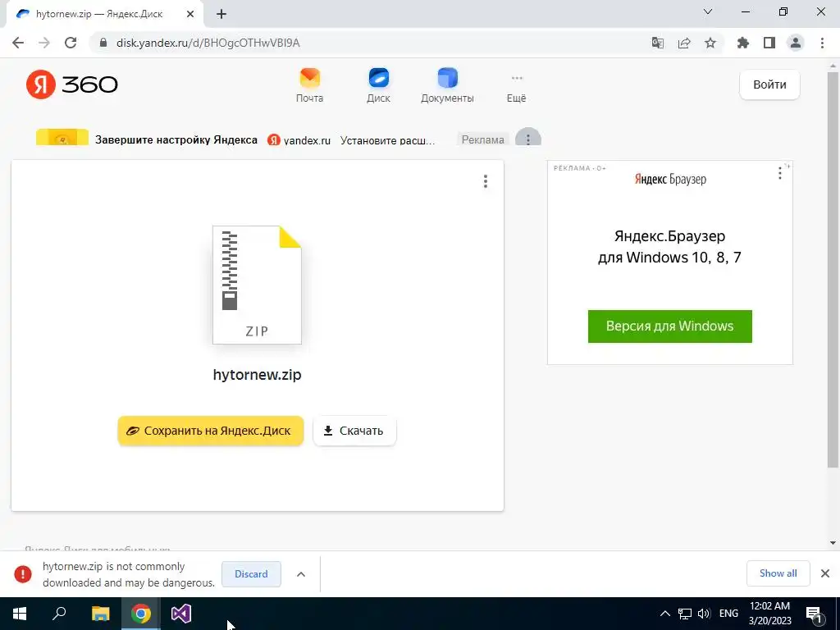The height and width of the screenshot is (630, 840).
Task: Click Сохранить на Яндекс.Диск button
Action: tap(211, 431)
